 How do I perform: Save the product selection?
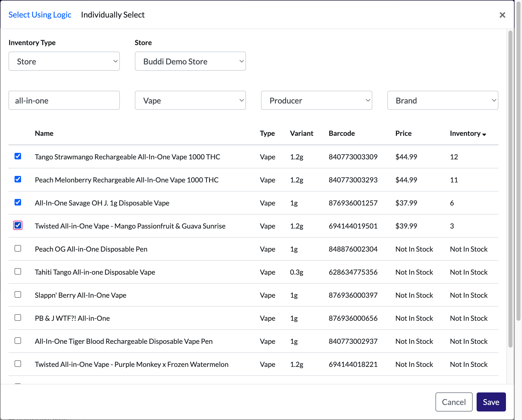491,402
